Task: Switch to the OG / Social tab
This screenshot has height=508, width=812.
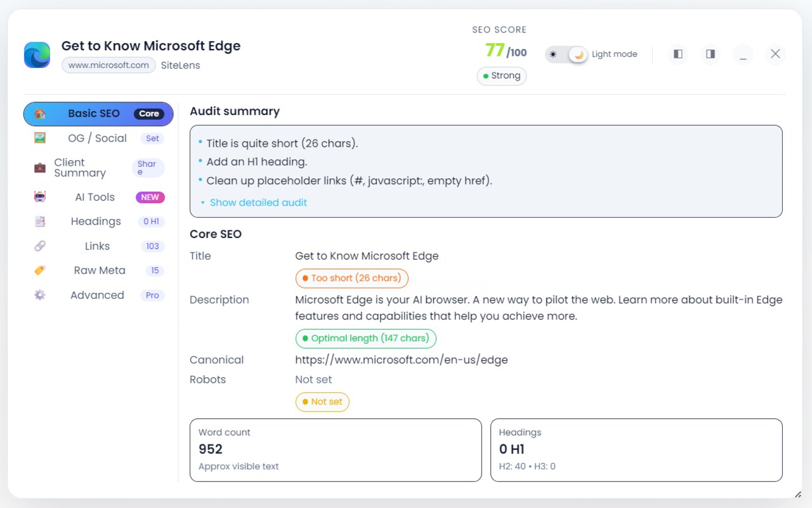Action: (x=98, y=138)
